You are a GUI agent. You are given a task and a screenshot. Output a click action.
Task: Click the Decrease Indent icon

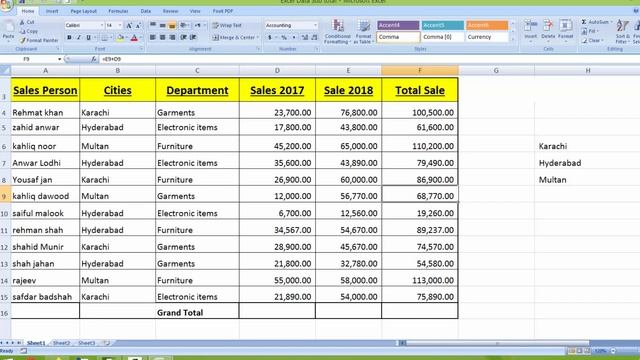click(183, 37)
